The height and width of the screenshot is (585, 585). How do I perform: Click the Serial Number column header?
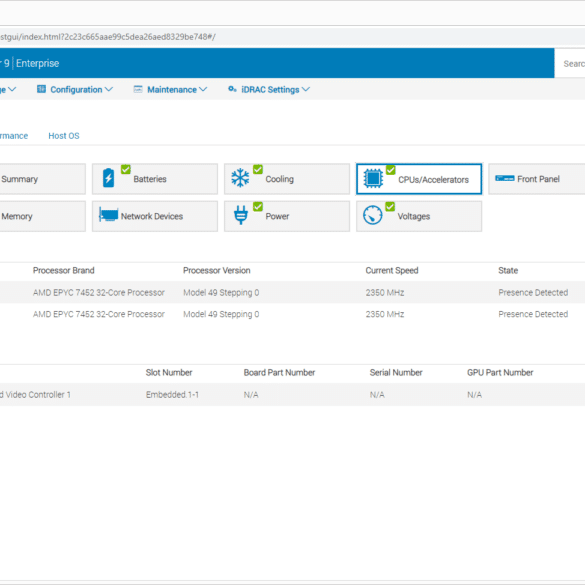click(x=396, y=372)
